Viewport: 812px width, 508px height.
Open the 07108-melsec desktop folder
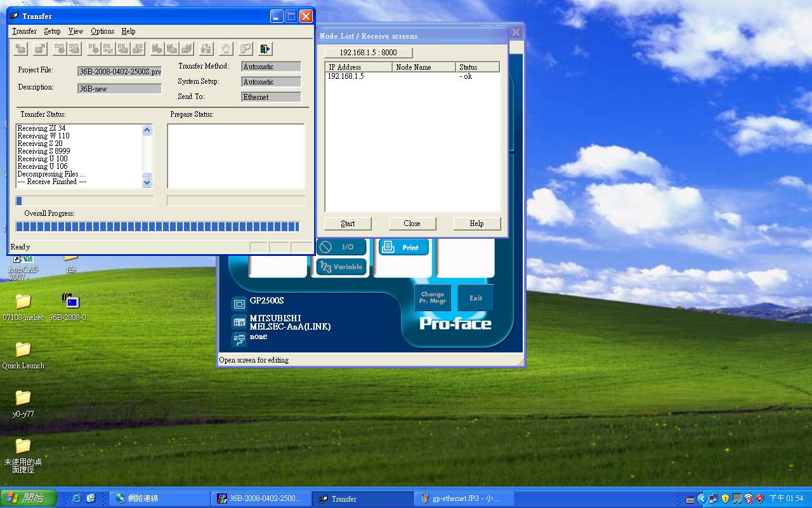pos(23,301)
